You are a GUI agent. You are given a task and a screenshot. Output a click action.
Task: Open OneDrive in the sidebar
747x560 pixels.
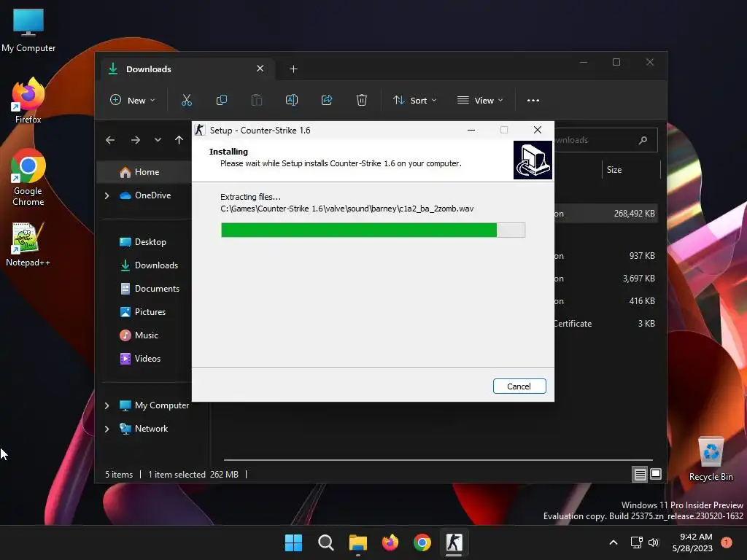click(145, 195)
